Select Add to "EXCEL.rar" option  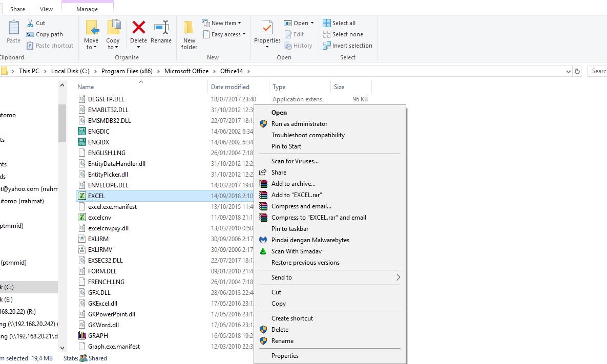click(296, 195)
